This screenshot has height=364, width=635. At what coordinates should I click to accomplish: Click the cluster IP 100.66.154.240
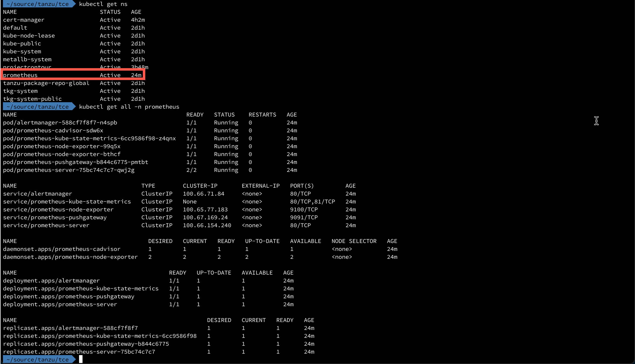(207, 225)
